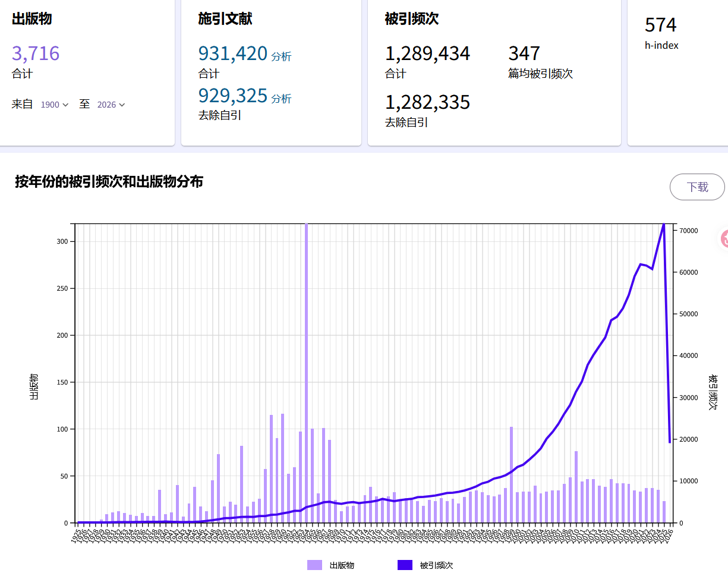Click 分析 next to 931,420
The height and width of the screenshot is (576, 728).
[282, 57]
